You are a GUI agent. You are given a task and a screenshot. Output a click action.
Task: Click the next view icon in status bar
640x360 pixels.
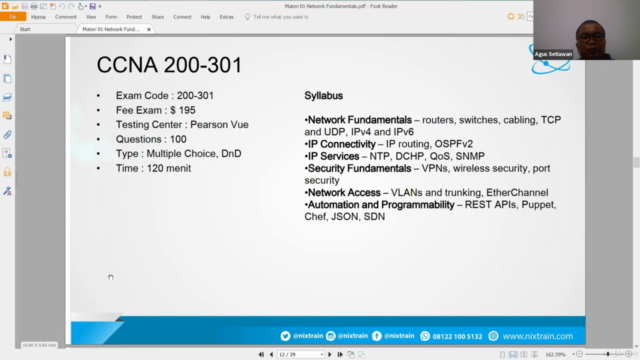[362, 355]
